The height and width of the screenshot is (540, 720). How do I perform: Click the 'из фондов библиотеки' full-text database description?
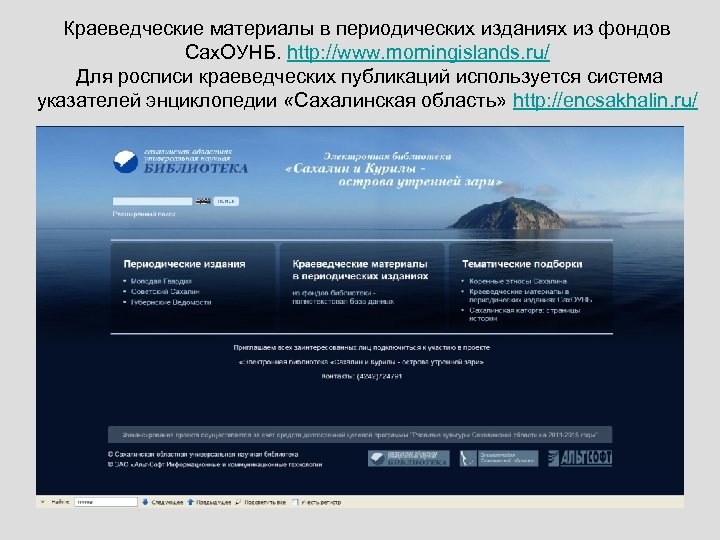343,297
